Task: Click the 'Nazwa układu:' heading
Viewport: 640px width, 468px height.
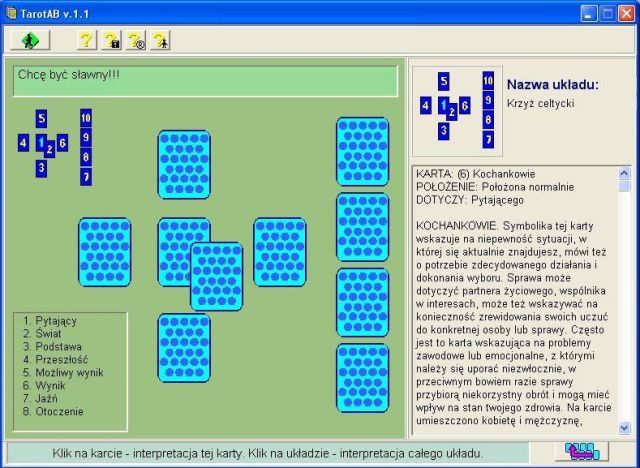Action: pyautogui.click(x=553, y=84)
